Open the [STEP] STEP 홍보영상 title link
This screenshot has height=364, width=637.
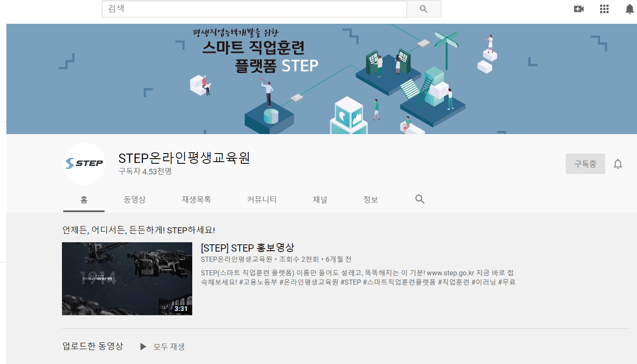[247, 248]
